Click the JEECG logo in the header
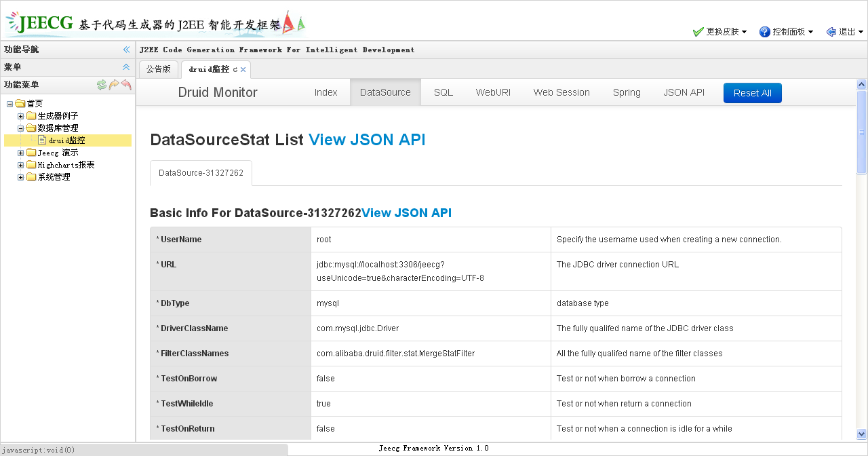The height and width of the screenshot is (456, 868). (x=41, y=23)
